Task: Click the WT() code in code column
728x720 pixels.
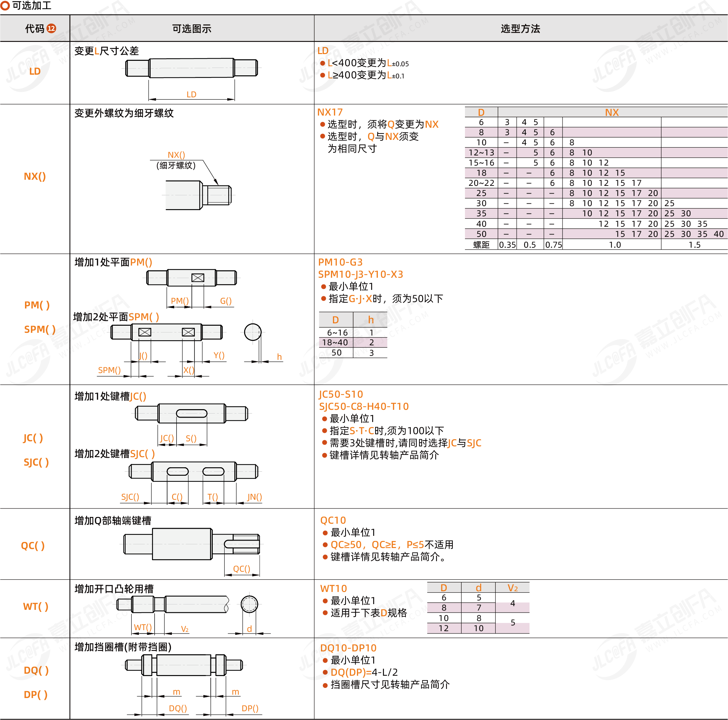Action: coord(35,606)
